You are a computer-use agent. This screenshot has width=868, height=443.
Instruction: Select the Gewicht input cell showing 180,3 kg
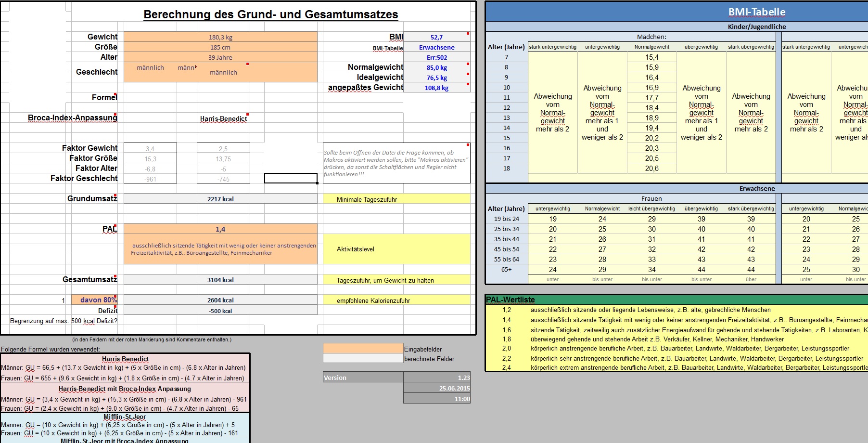point(220,37)
